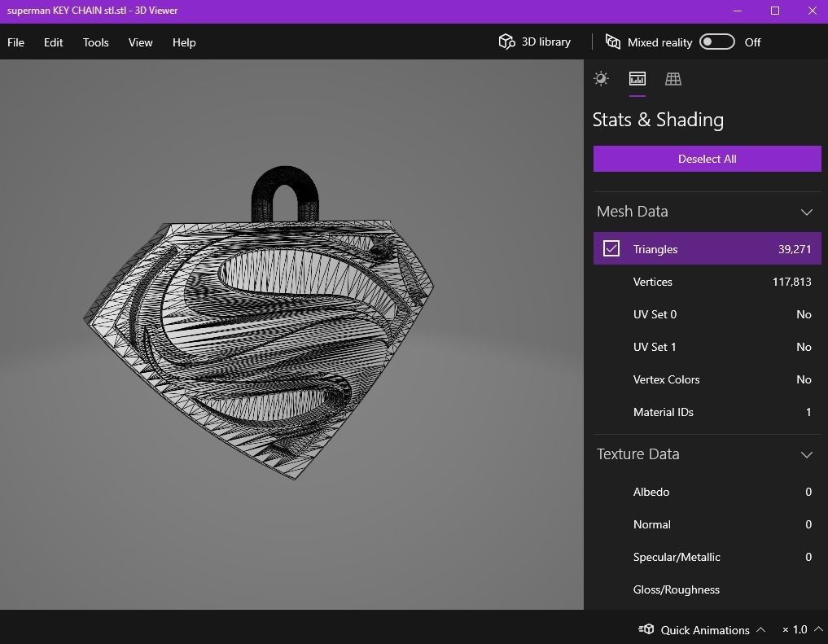828x644 pixels.
Task: Open the Environment & Lighting tab icon
Action: 601,79
